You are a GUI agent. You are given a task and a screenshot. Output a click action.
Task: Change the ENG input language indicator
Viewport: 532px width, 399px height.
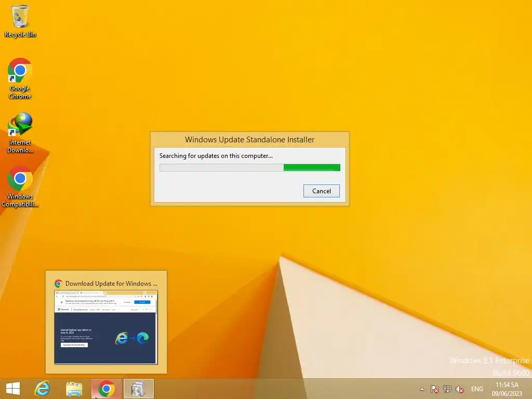[477, 389]
